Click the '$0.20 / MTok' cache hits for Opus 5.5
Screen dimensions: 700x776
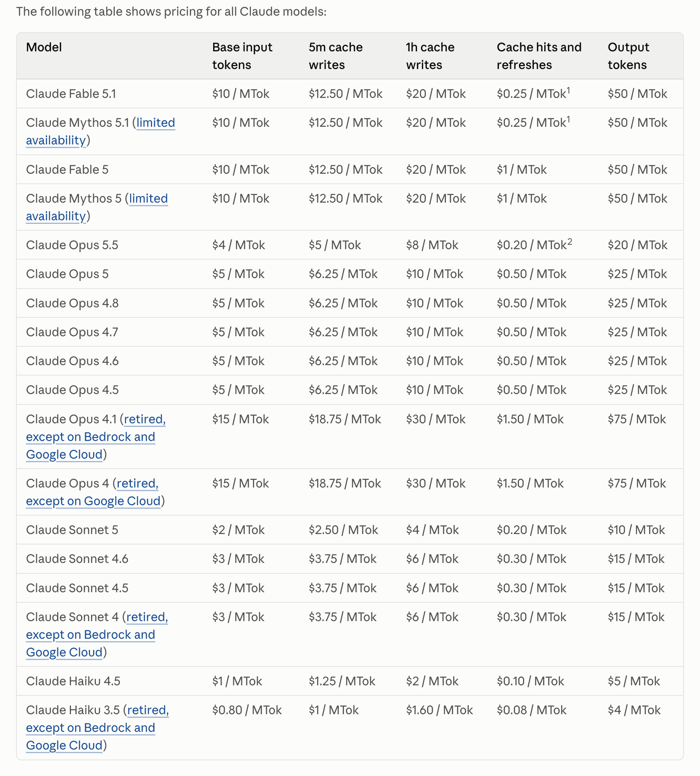pyautogui.click(x=534, y=245)
